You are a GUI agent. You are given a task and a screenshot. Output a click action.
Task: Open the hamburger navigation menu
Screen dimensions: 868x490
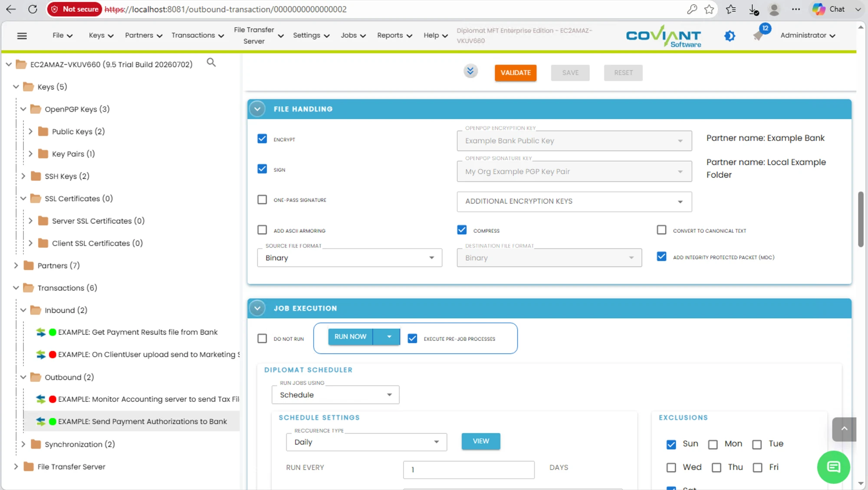[22, 36]
